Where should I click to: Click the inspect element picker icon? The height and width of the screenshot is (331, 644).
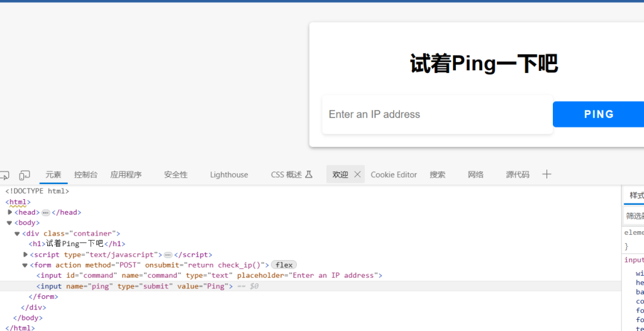(4, 175)
